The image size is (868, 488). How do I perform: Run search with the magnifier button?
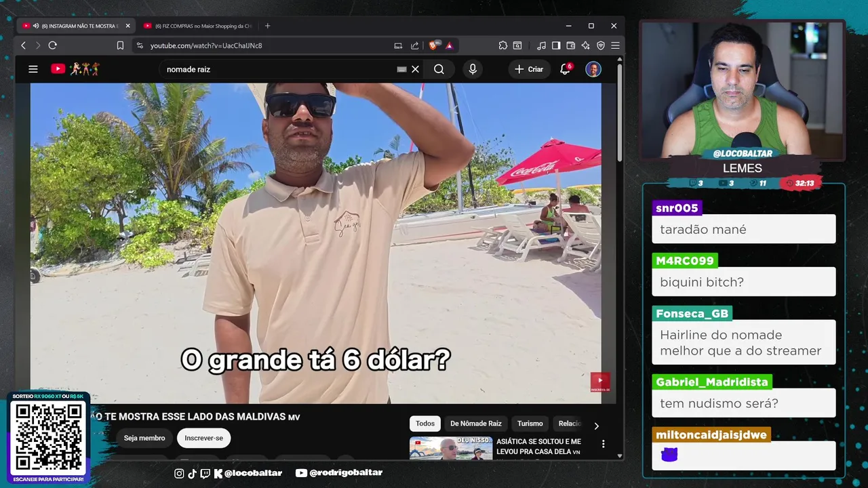(x=439, y=69)
